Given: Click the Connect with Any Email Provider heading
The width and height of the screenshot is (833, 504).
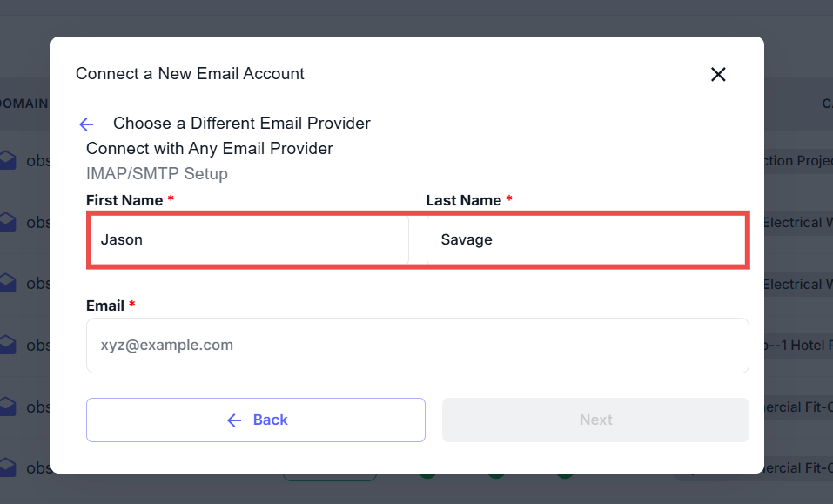Looking at the screenshot, I should pos(210,148).
